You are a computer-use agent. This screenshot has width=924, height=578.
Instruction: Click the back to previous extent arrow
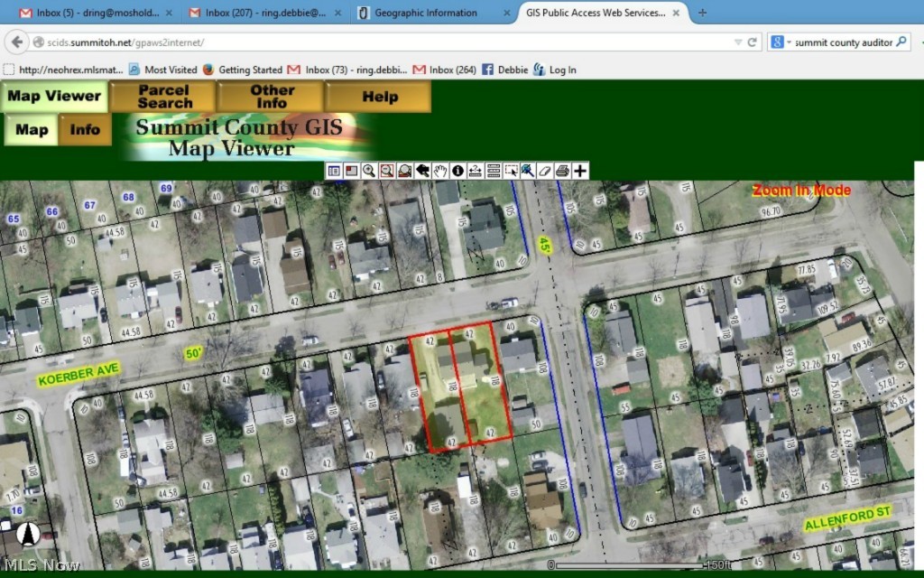422,170
